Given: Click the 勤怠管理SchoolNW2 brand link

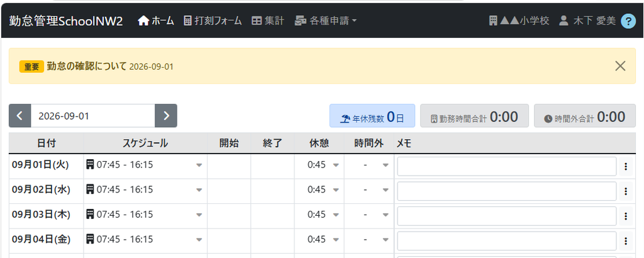Looking at the screenshot, I should click(x=65, y=21).
